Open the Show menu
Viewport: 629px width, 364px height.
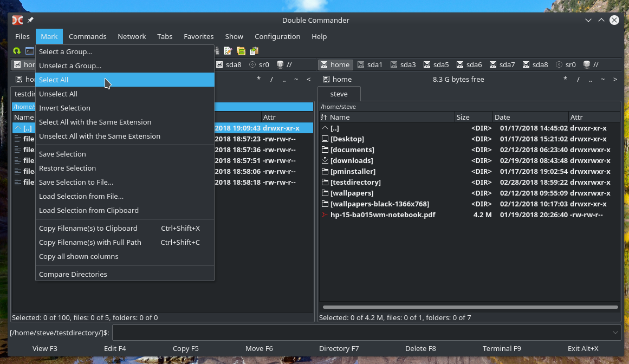pyautogui.click(x=234, y=36)
